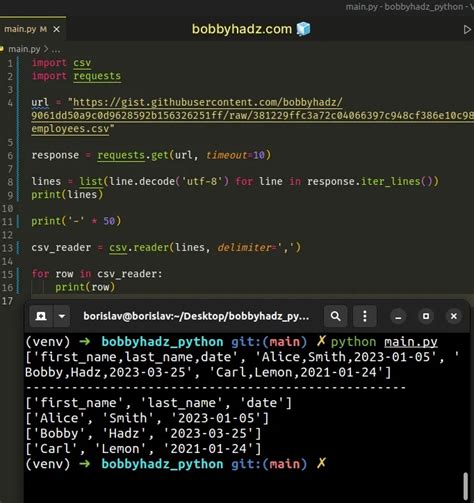Click line number 17 in the gutter
Viewport: 474px width, 503px height.
pyautogui.click(x=7, y=301)
